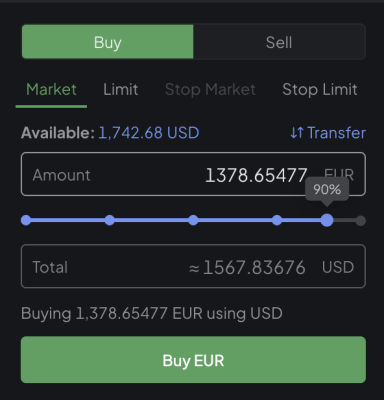Select the Buy toggle

click(108, 42)
